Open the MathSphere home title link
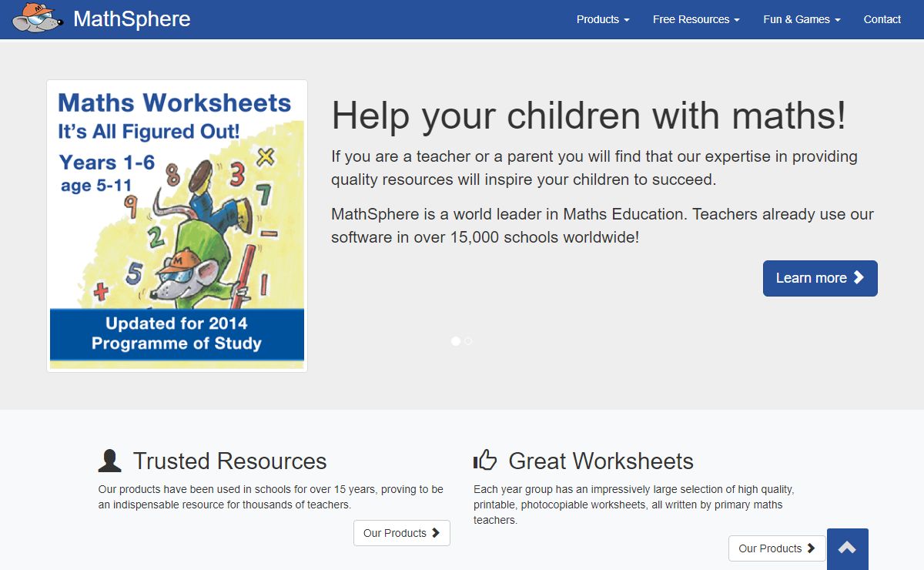924x570 pixels. tap(132, 19)
